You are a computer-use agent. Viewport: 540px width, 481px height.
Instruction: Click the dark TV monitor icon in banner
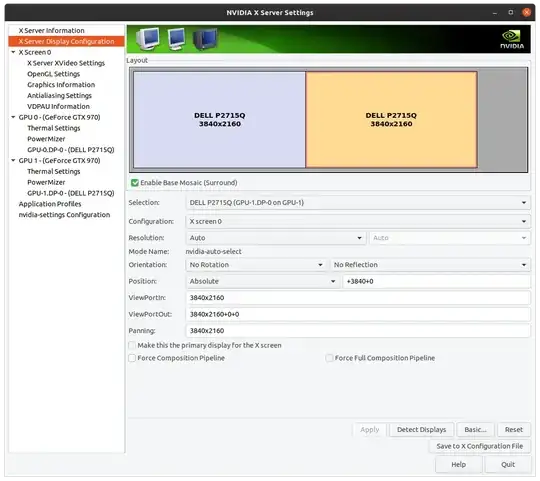tap(205, 39)
